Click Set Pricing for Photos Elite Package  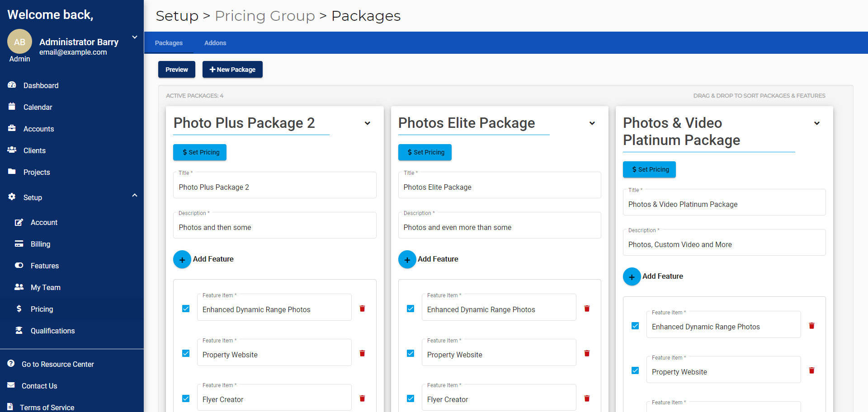(425, 152)
